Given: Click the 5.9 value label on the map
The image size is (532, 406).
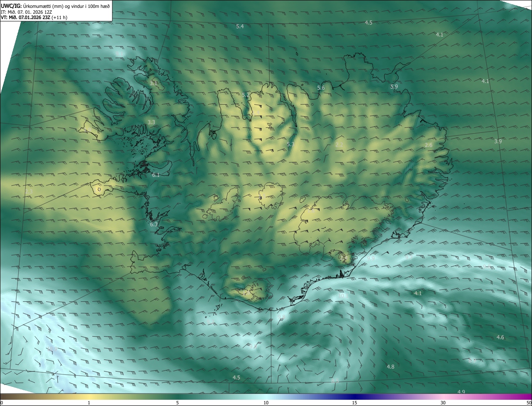Looking at the screenshot, I should (394, 87).
